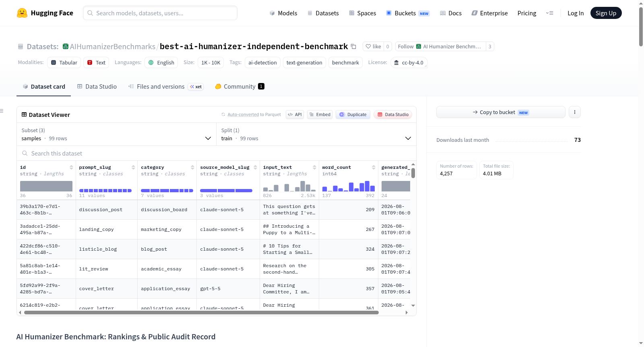
Task: Click the Embed button
Action: click(320, 114)
